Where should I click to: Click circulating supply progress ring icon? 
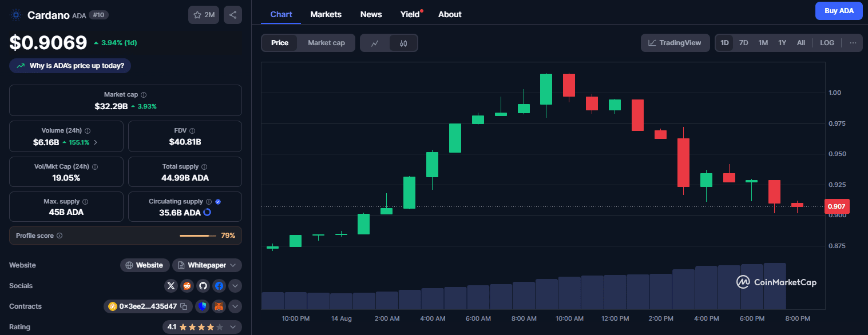pyautogui.click(x=207, y=212)
